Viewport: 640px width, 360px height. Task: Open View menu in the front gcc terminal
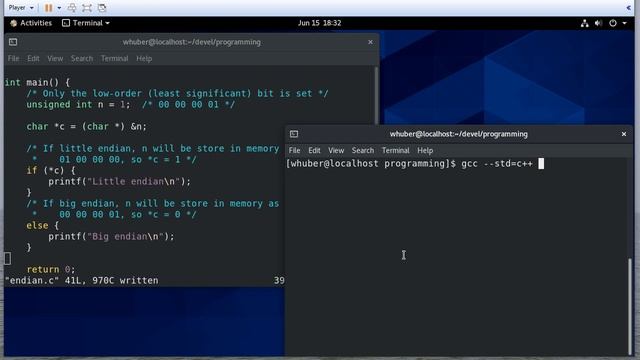[336, 151]
